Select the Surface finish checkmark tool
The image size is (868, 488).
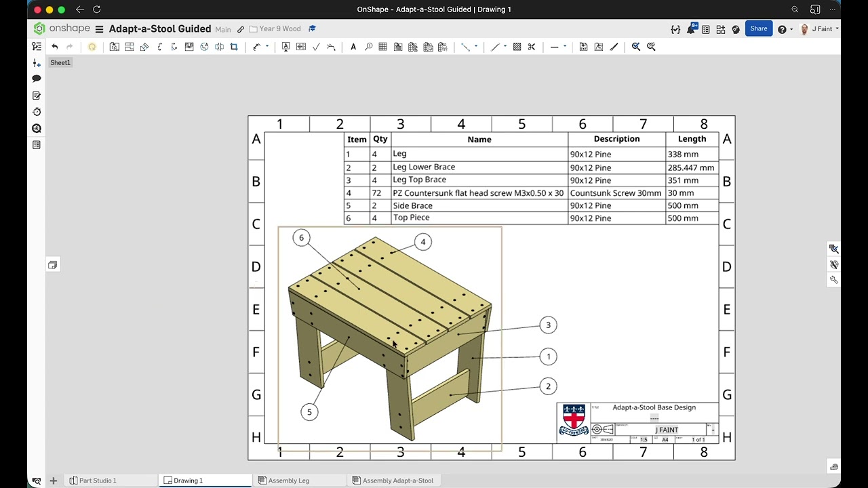pos(316,47)
